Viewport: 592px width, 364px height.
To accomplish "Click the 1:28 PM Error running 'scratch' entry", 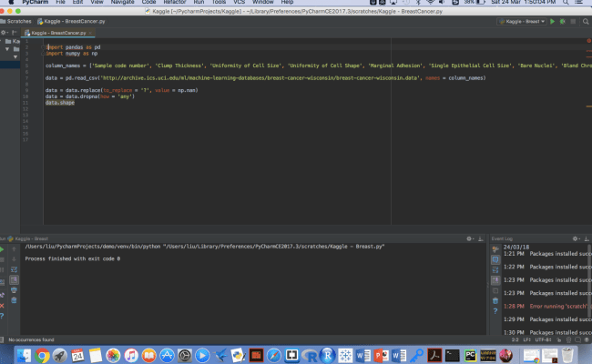I will (547, 307).
